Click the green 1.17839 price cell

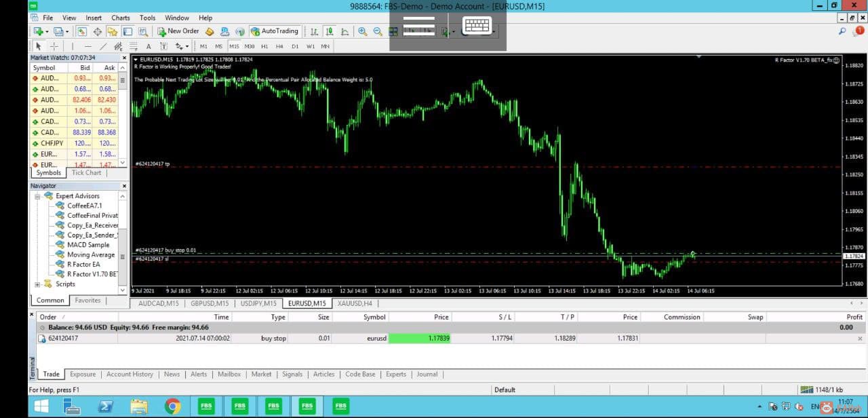point(420,338)
